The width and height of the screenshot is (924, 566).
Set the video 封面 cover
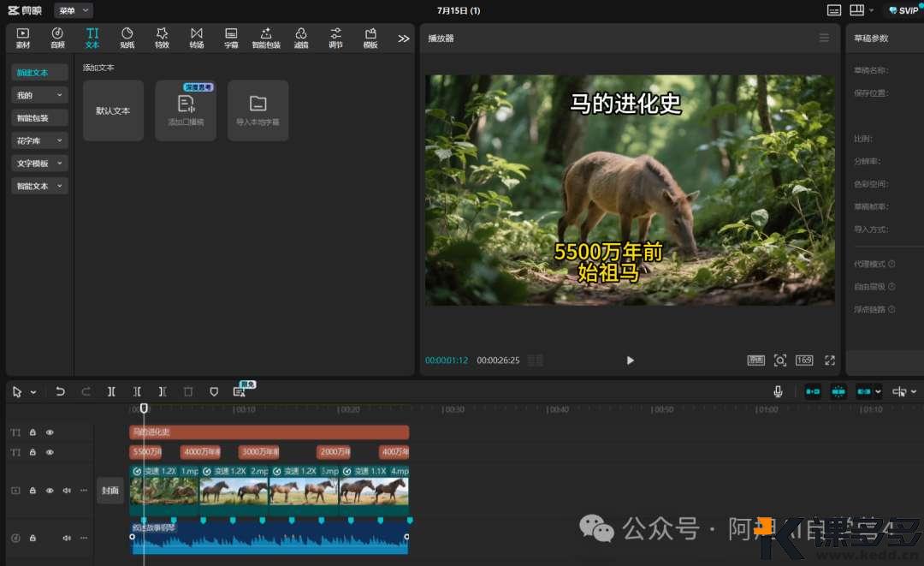click(110, 490)
